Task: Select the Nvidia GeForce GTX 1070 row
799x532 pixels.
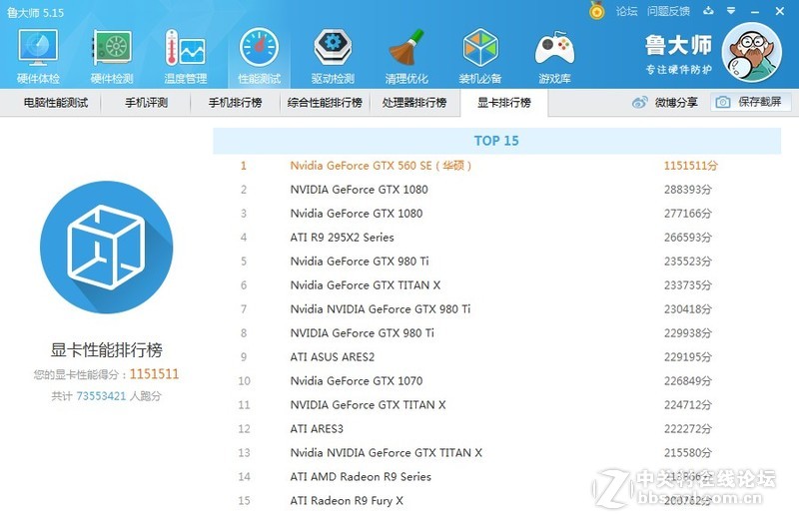Action: coord(496,381)
